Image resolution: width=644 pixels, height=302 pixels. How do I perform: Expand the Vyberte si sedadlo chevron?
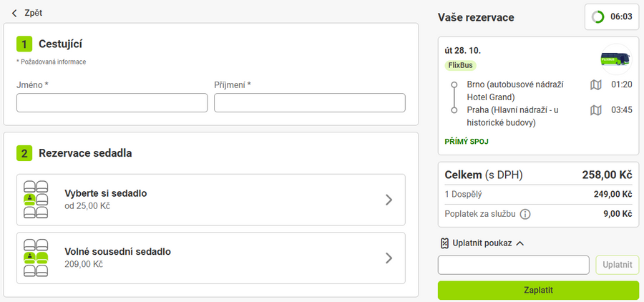coord(389,200)
